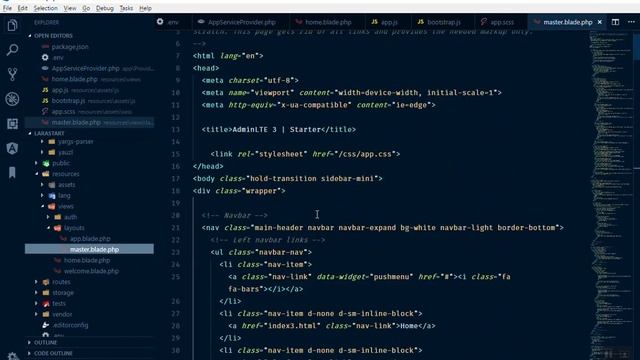Open app.scss in Open Editors
Screen dimensions: 640x360
click(63, 111)
